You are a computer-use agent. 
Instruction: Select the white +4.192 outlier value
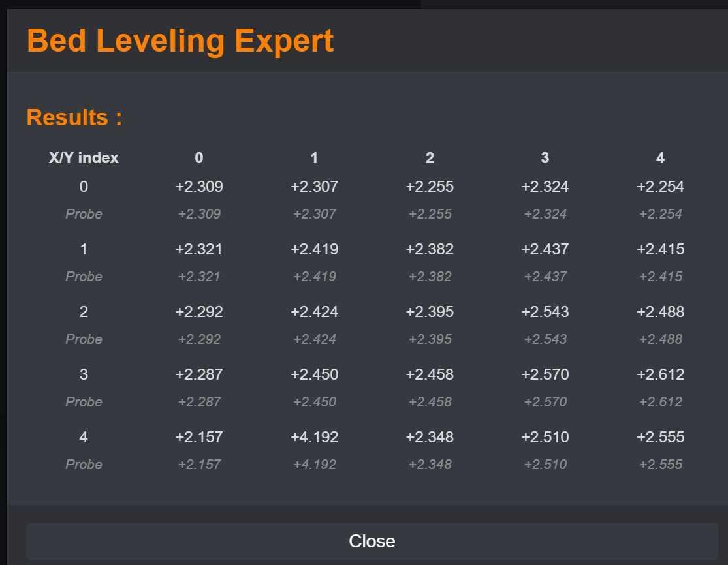tap(315, 437)
